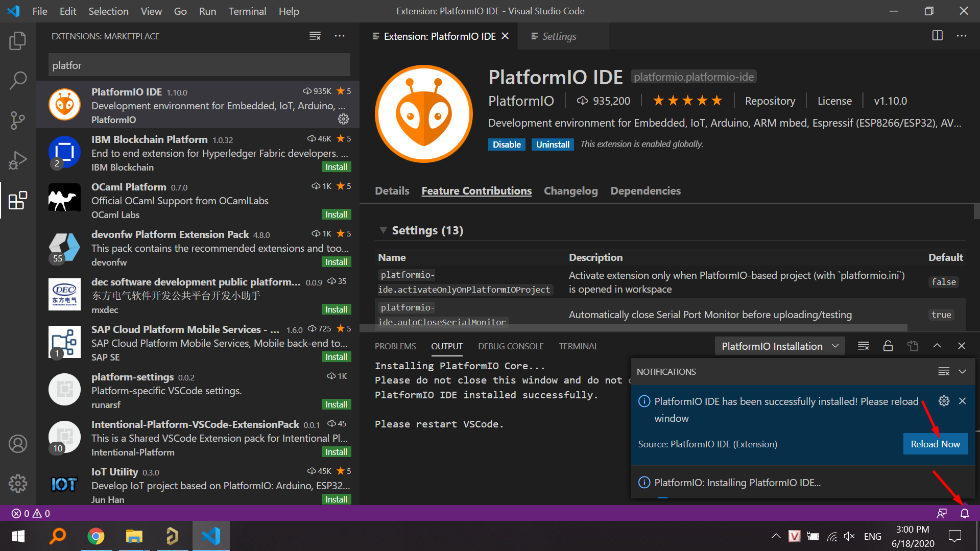Screen dimensions: 980x551
Task: Select the Run and Debug icon
Action: click(x=18, y=160)
